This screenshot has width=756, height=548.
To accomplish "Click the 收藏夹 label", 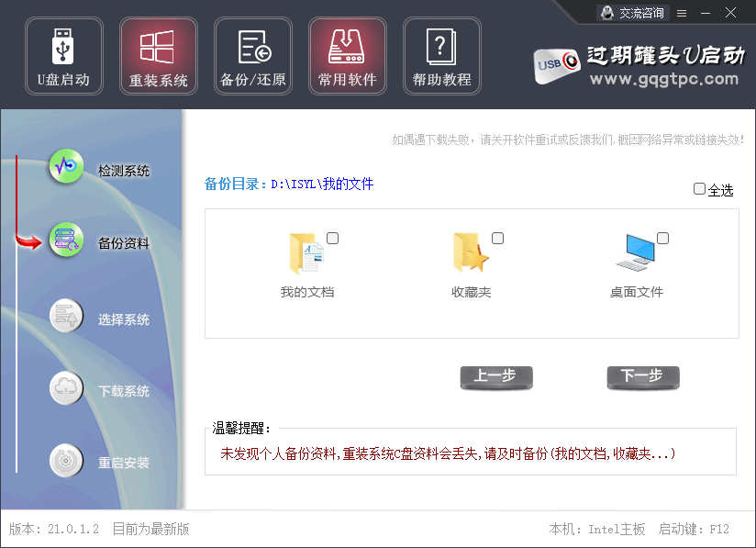I will (x=471, y=292).
